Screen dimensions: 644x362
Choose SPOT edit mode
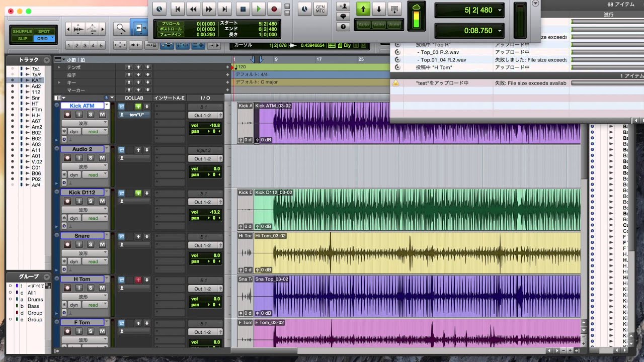[44, 32]
